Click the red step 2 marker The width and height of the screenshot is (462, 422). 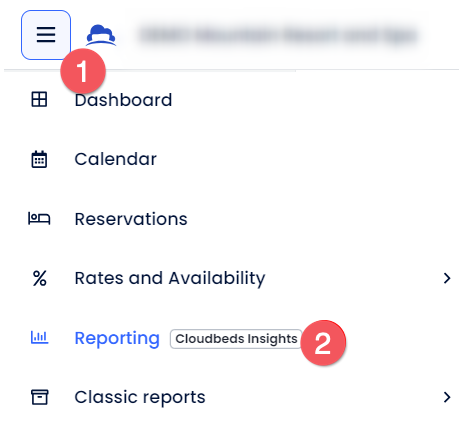[x=323, y=343]
